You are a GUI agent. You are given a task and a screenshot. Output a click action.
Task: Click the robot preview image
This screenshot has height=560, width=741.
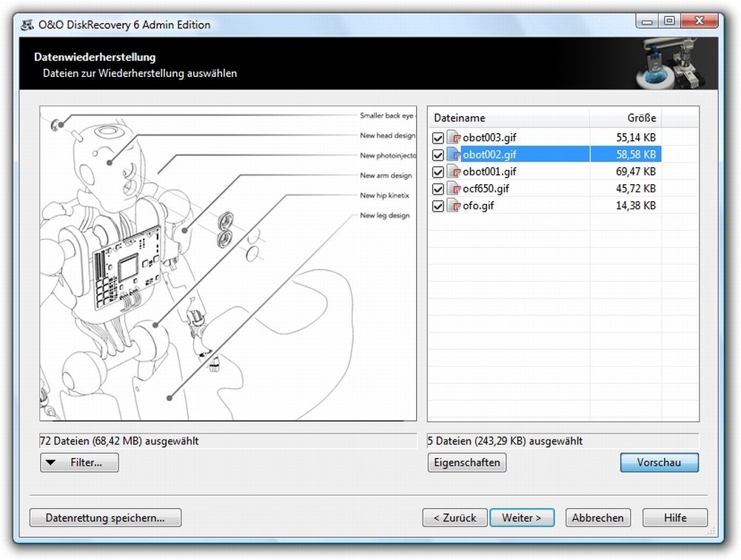(x=228, y=263)
